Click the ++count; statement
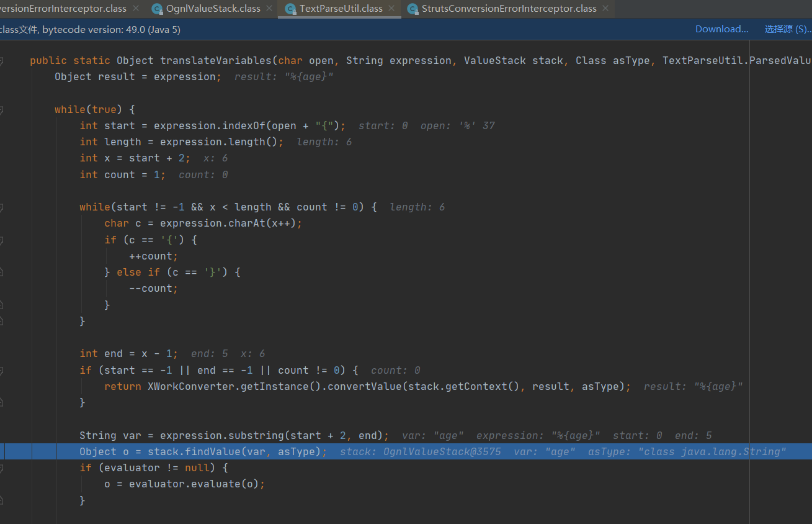812x524 pixels. pos(154,256)
